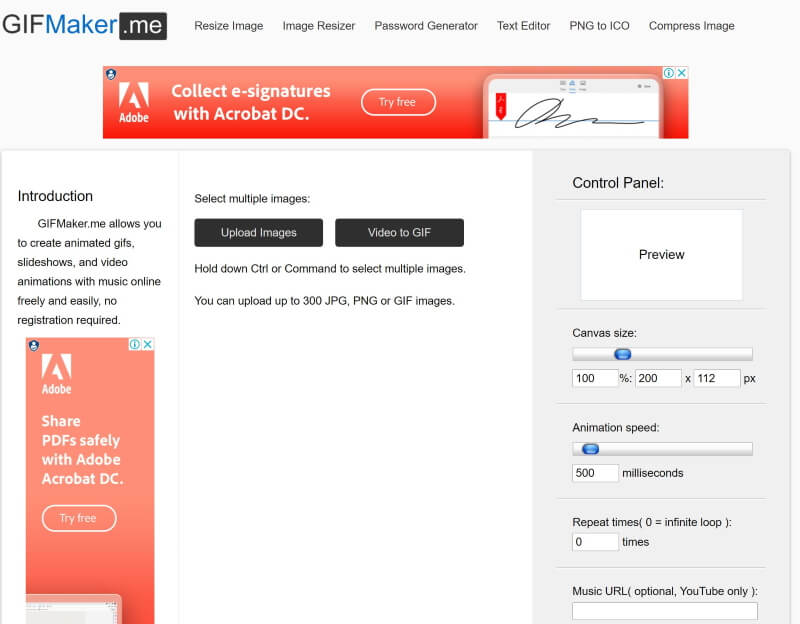Click the Repeat times input field
Screen dimensions: 800x624
(595, 542)
